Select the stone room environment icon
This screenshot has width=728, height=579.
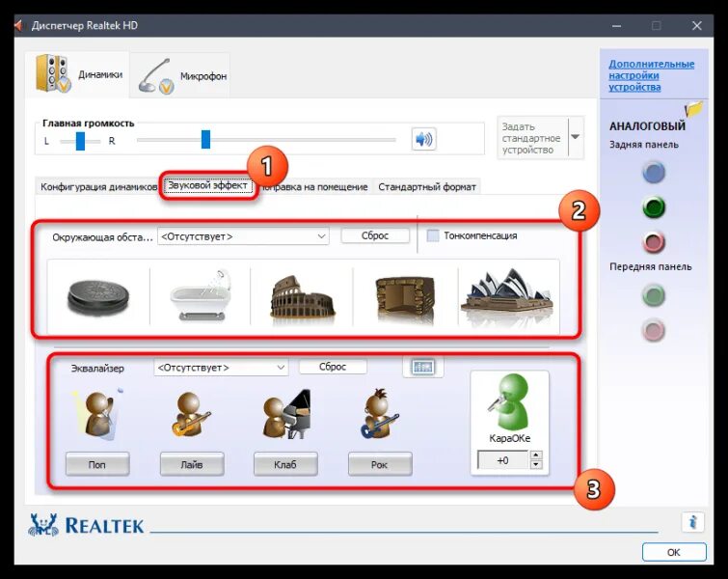point(405,298)
